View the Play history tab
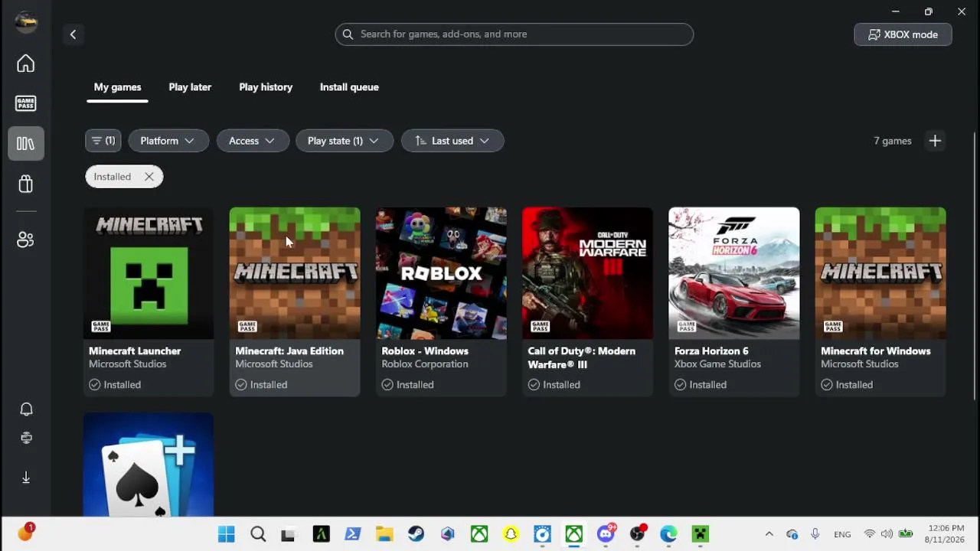980x551 pixels. point(266,87)
